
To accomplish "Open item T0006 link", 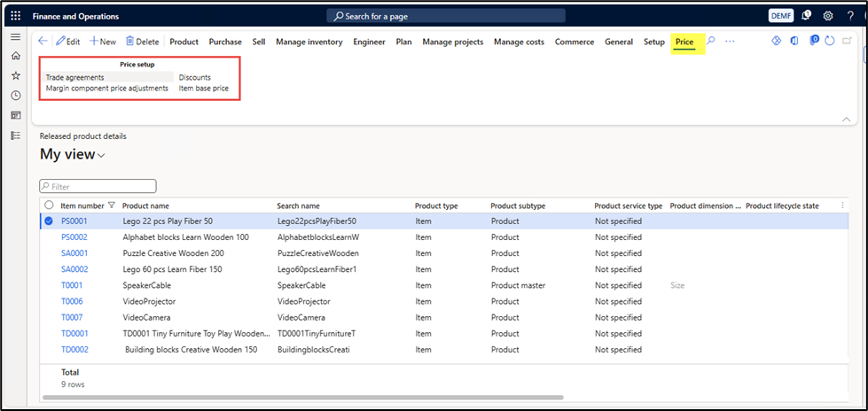I will (72, 301).
